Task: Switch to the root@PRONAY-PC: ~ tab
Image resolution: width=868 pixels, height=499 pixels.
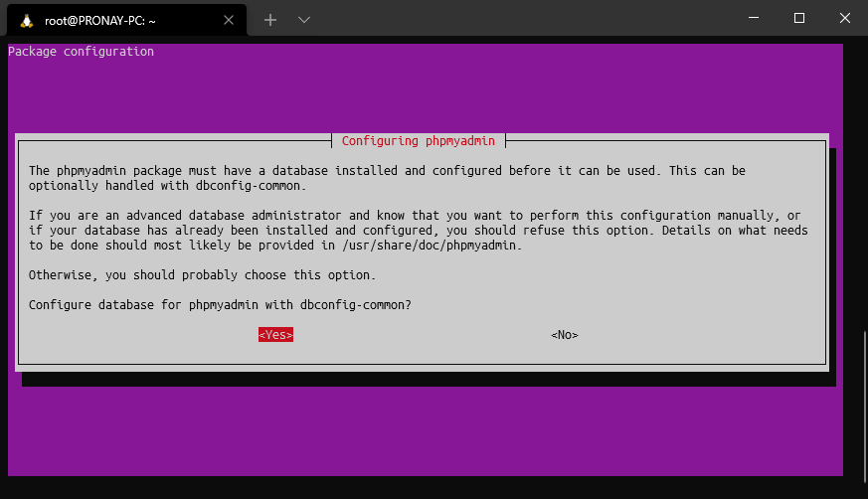Action: pos(126,21)
